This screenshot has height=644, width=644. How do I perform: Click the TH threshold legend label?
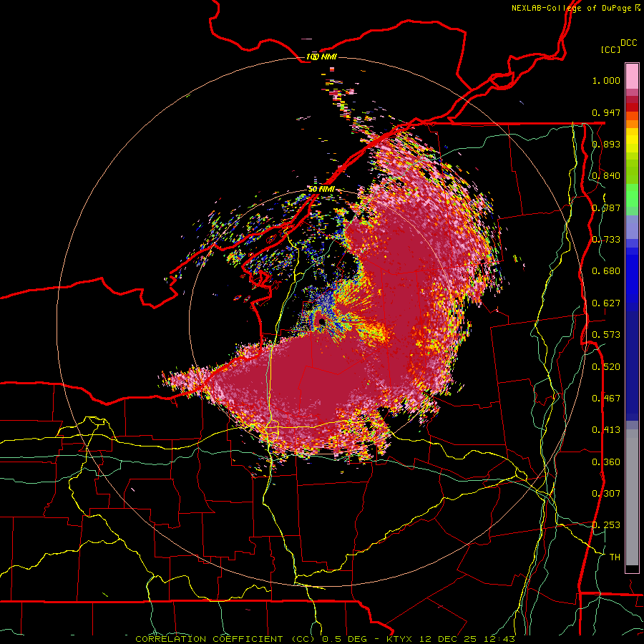pyautogui.click(x=615, y=557)
